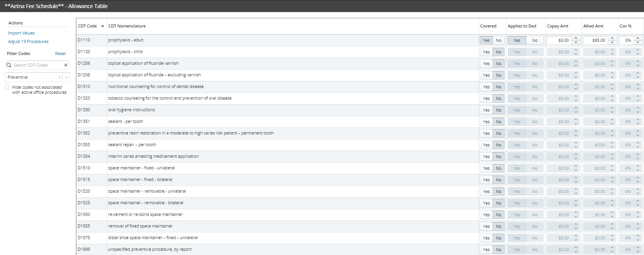644x255 pixels.
Task: Increase Cov % for D1110
Action: [x=638, y=38]
